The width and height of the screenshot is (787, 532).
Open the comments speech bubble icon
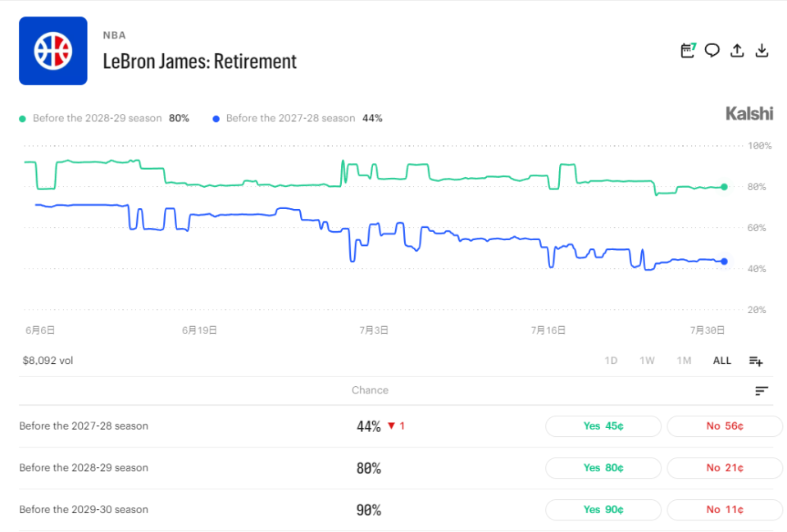click(x=712, y=50)
